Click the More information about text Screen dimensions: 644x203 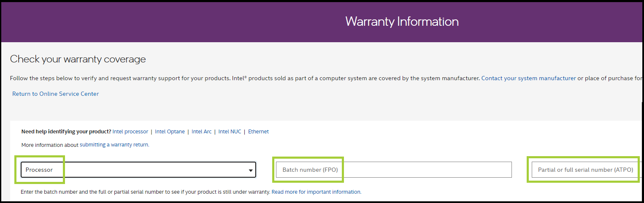[x=50, y=145]
